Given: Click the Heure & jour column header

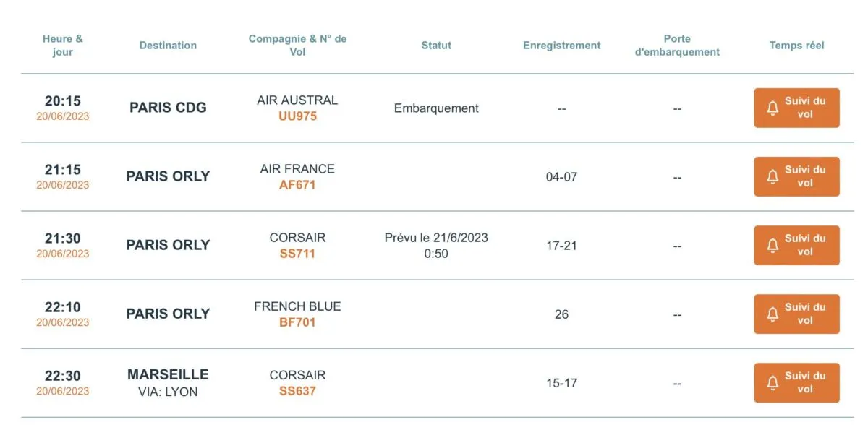Looking at the screenshot, I should (63, 45).
